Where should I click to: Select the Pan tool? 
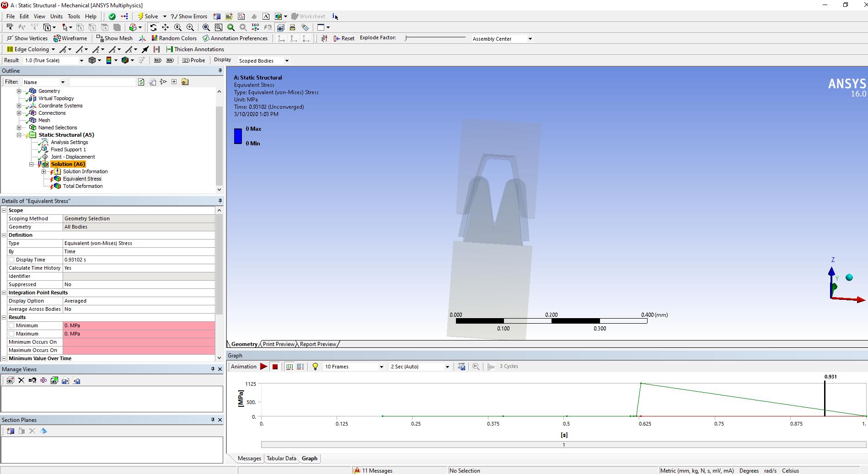point(165,27)
